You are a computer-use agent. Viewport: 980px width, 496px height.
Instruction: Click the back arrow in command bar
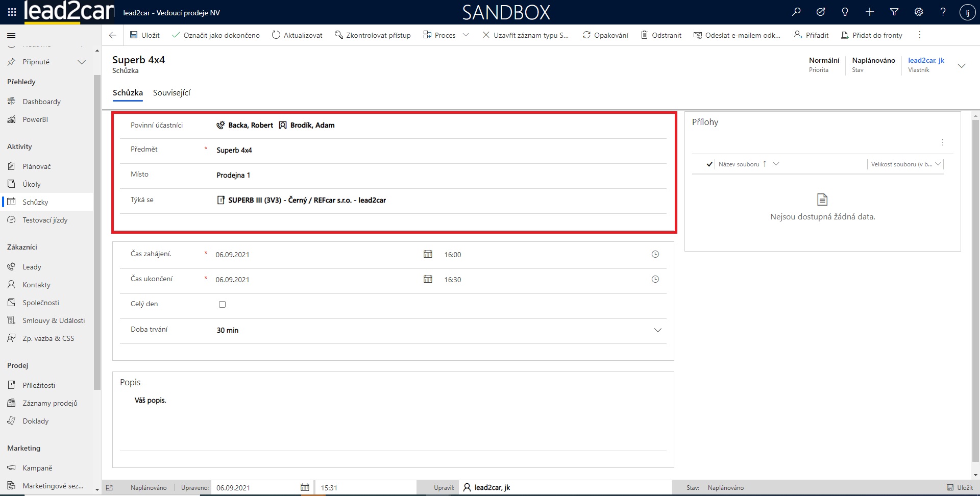point(113,35)
